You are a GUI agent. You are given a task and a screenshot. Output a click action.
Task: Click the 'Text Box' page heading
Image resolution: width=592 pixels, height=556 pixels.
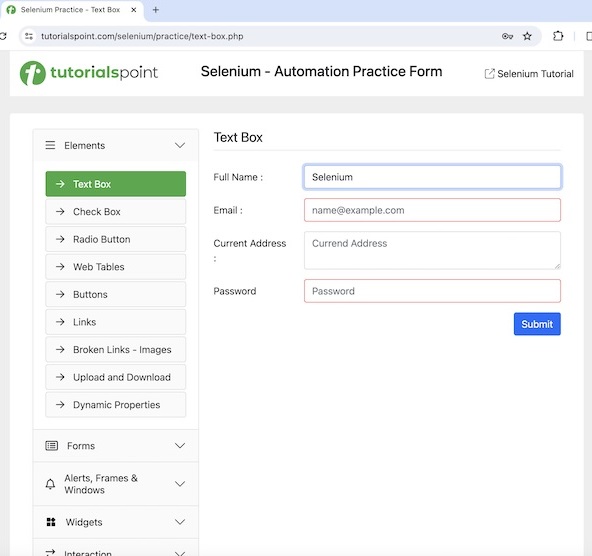(238, 137)
